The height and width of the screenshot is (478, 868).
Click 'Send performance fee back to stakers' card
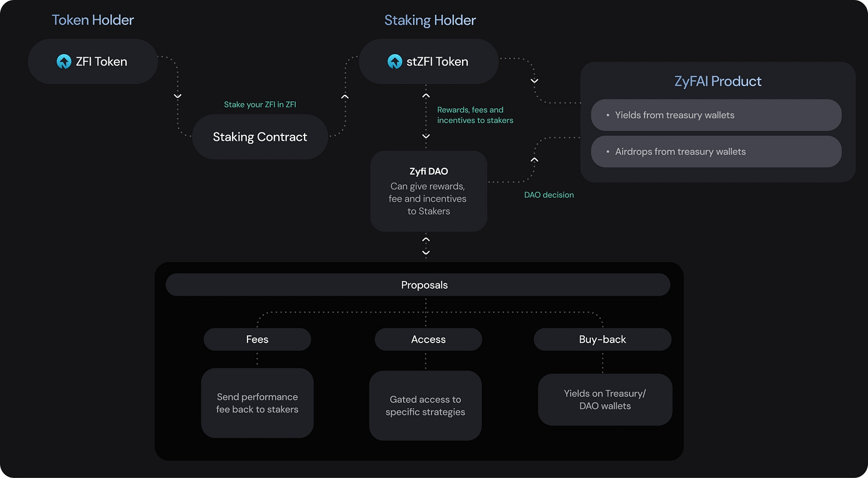tap(258, 403)
